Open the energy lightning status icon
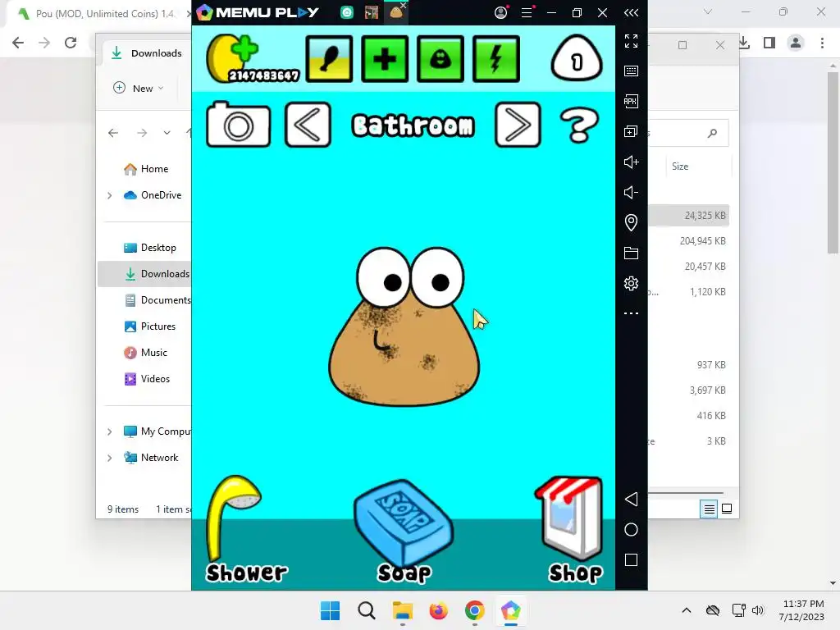840x630 pixels. coord(496,59)
